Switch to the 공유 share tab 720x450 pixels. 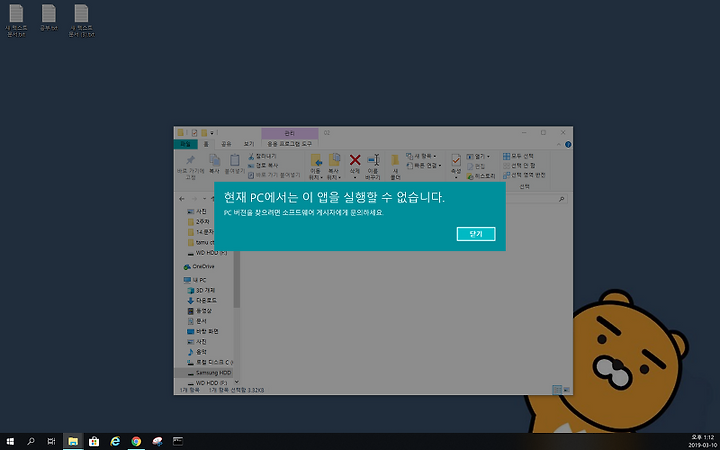[226, 144]
